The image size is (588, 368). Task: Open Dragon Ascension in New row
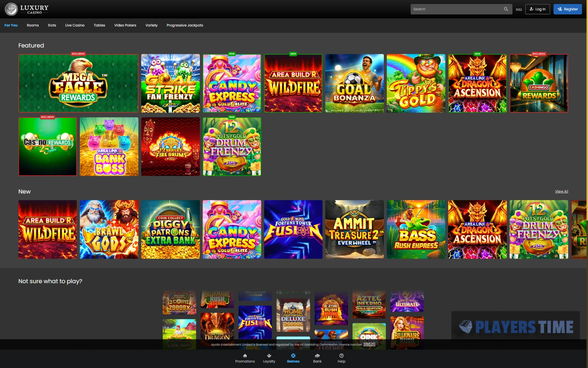pos(477,229)
